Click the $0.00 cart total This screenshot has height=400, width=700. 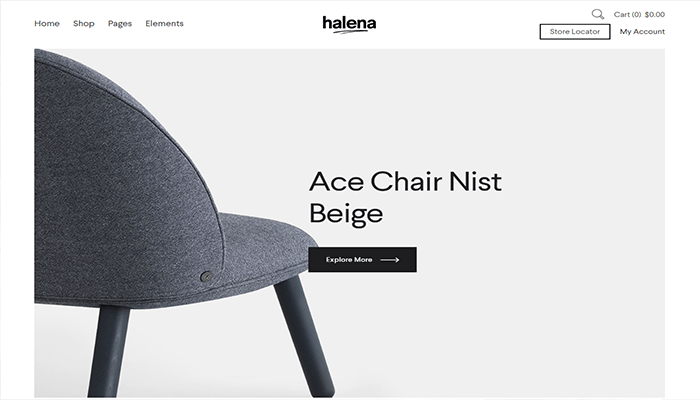point(655,14)
